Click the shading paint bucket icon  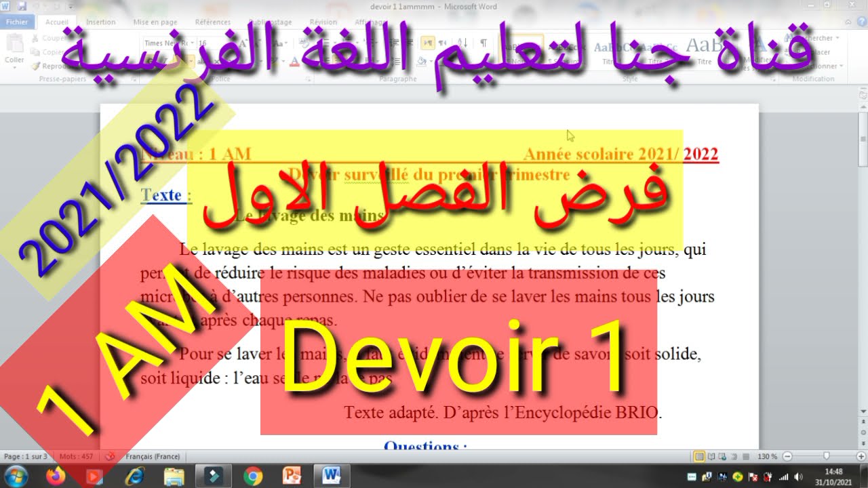422,62
